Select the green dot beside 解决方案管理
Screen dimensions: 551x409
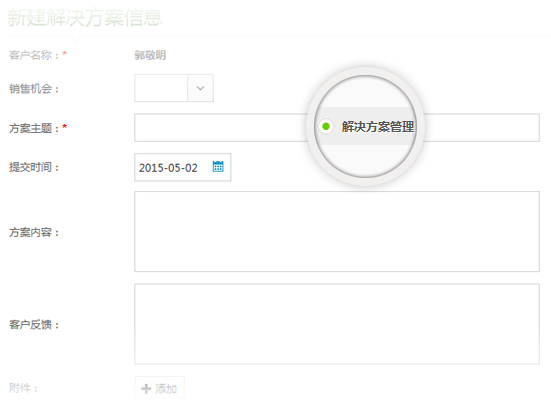[326, 126]
